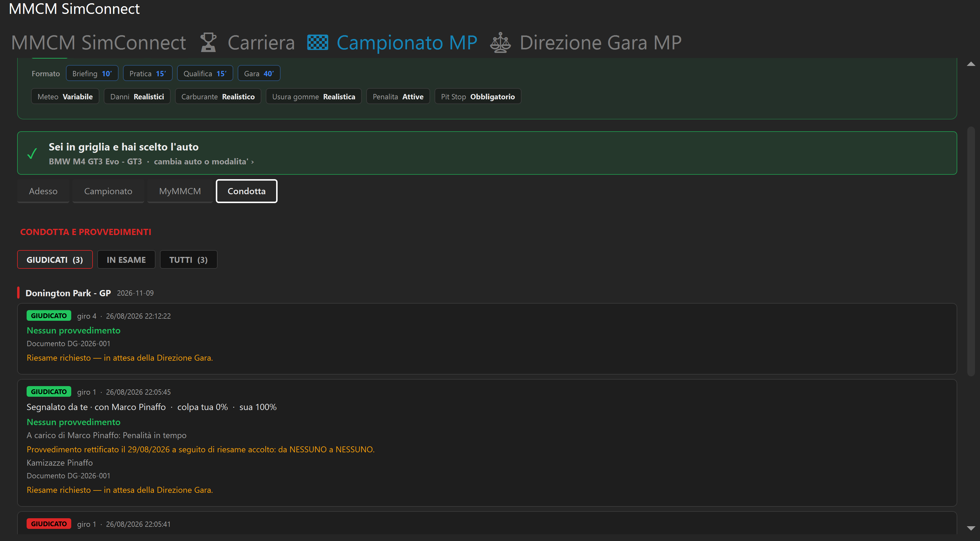
Task: Click 'A carico di Marco Pinaffo: Penalità in tempo'
Action: 106,435
